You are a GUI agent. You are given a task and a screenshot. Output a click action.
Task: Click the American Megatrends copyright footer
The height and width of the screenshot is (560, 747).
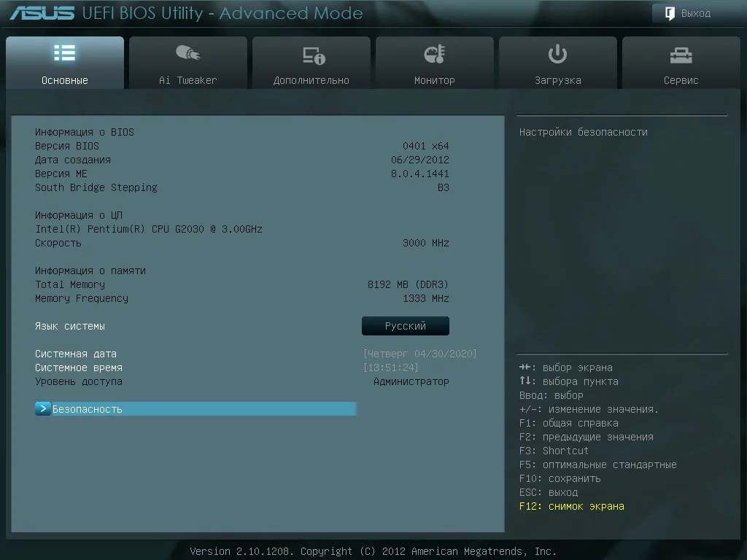pyautogui.click(x=373, y=551)
